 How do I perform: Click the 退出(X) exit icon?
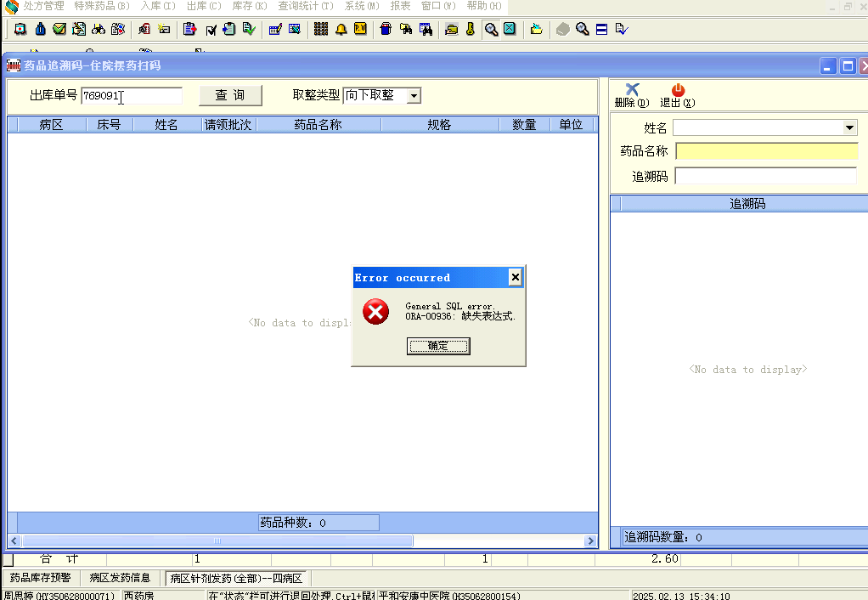[678, 94]
